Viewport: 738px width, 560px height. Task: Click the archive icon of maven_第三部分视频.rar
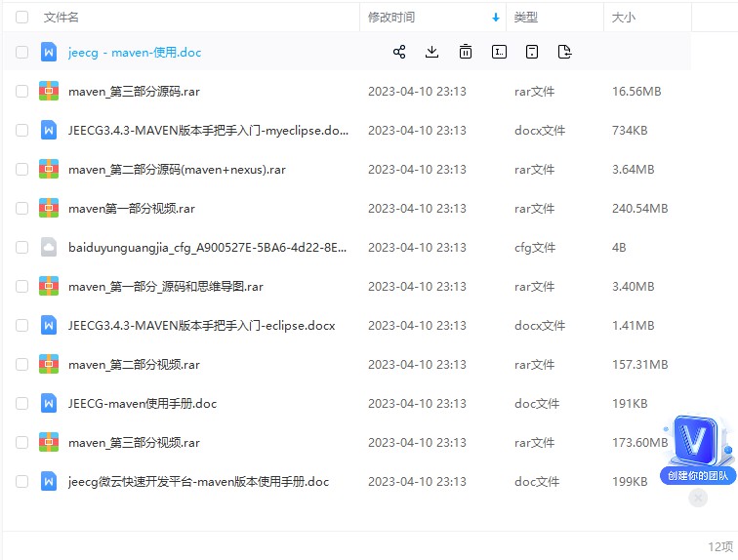49,443
